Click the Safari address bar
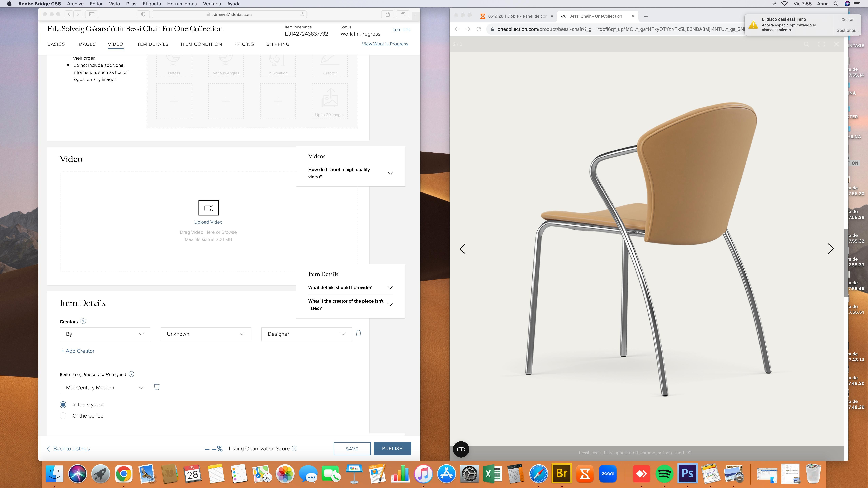 tap(230, 14)
